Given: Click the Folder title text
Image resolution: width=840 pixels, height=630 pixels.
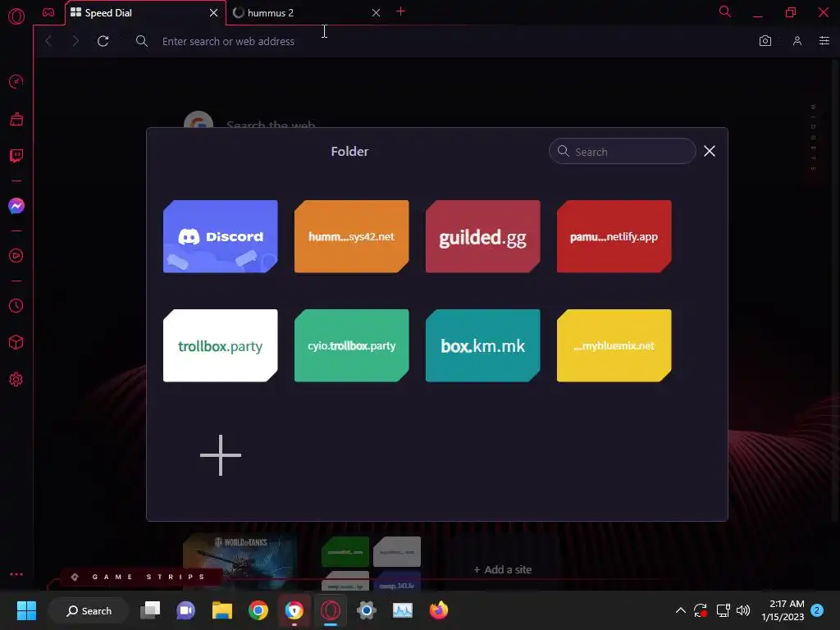Looking at the screenshot, I should coord(349,152).
